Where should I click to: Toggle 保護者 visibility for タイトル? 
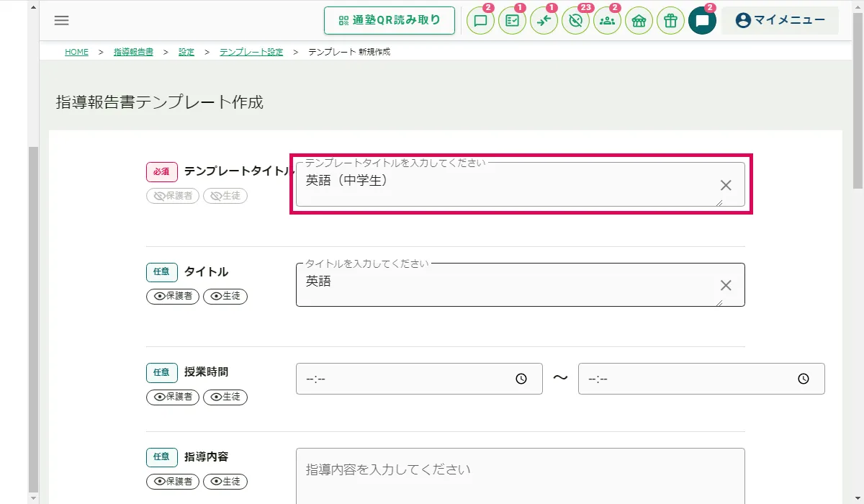coord(173,296)
